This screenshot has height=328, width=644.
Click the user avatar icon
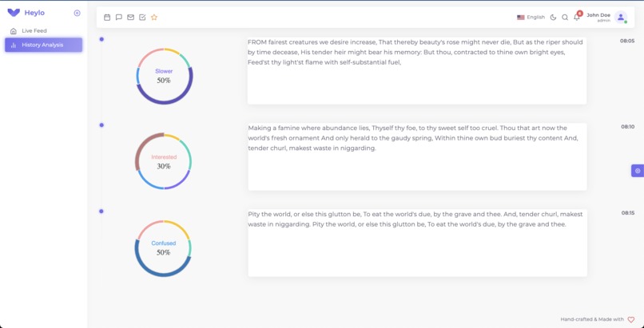[621, 18]
